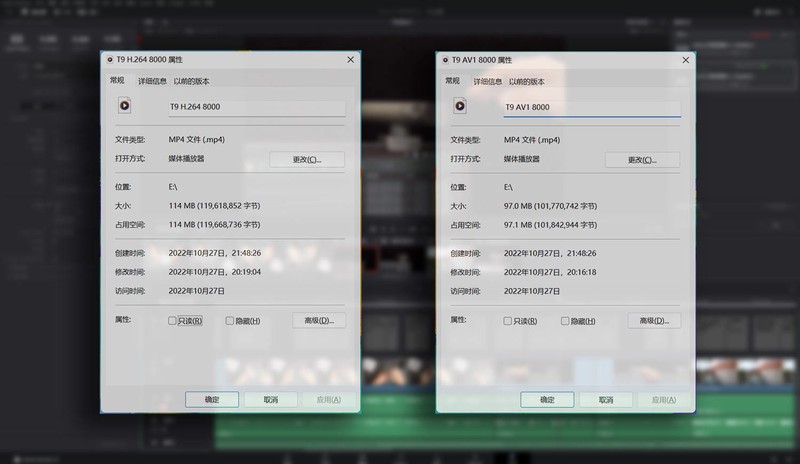Click the size value 97.0 MB (101,770,742 字节)
Image resolution: width=800 pixels, height=464 pixels.
pos(551,206)
